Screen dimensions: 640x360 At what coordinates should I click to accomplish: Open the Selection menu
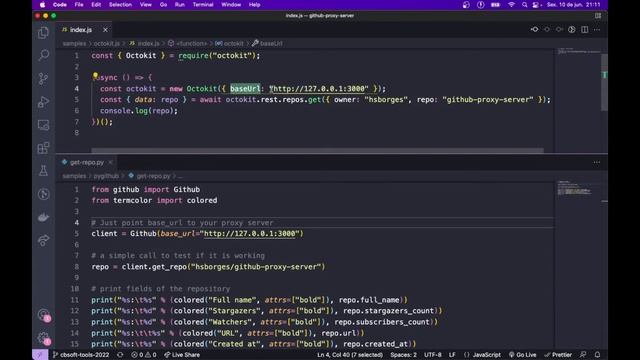[120, 5]
